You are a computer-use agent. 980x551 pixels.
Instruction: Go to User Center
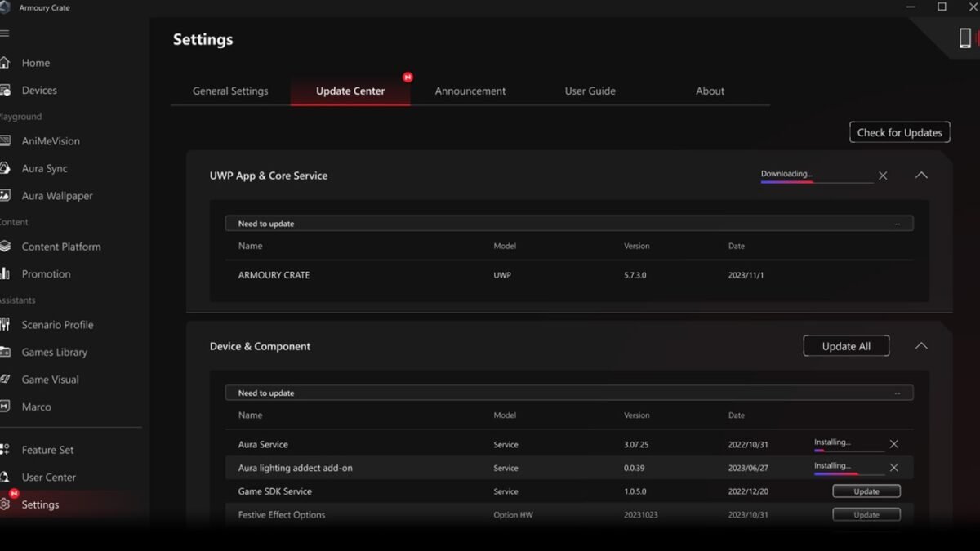[x=49, y=478]
